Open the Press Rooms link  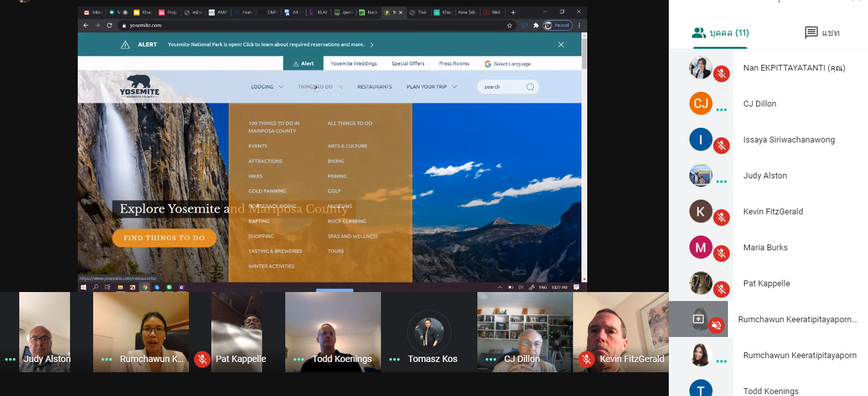pos(454,64)
